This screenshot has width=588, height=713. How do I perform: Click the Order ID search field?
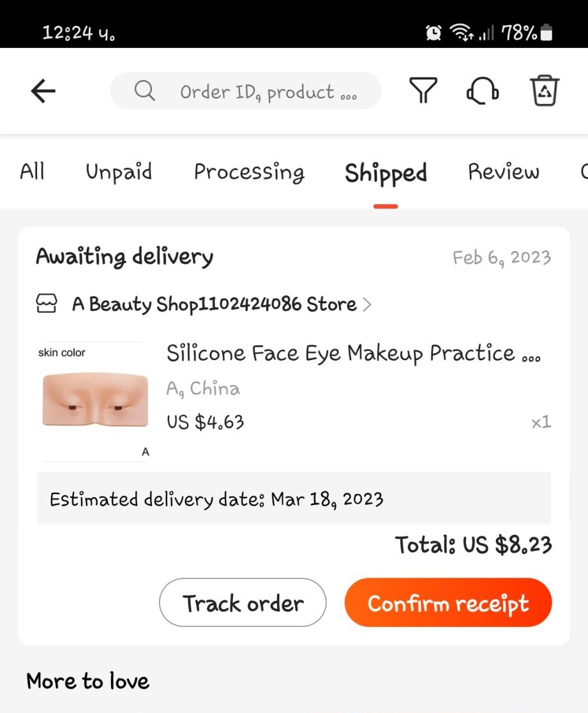point(268,91)
